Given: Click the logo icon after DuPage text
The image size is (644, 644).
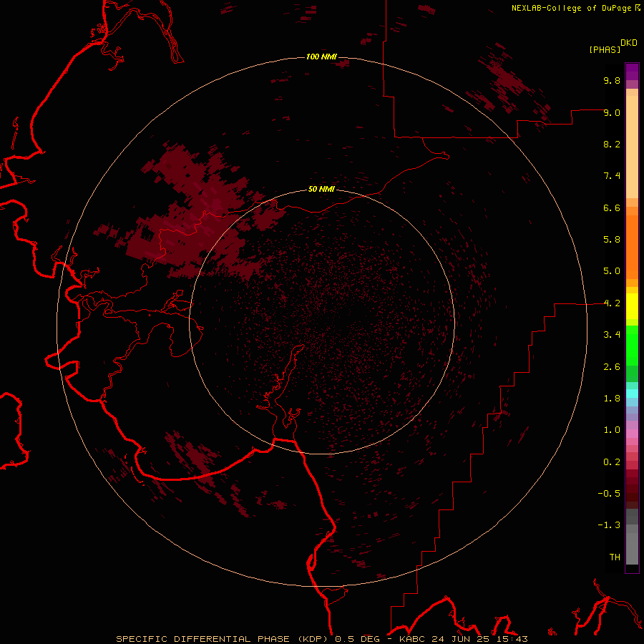Looking at the screenshot, I should pos(638,7).
